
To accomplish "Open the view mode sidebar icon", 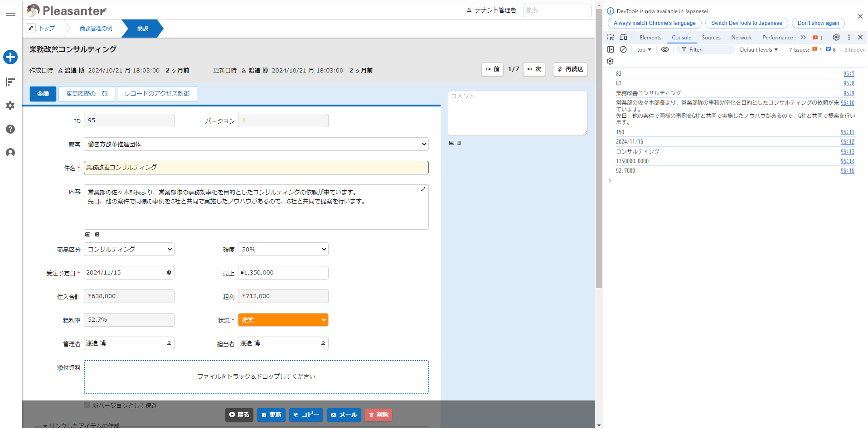I will point(10,82).
